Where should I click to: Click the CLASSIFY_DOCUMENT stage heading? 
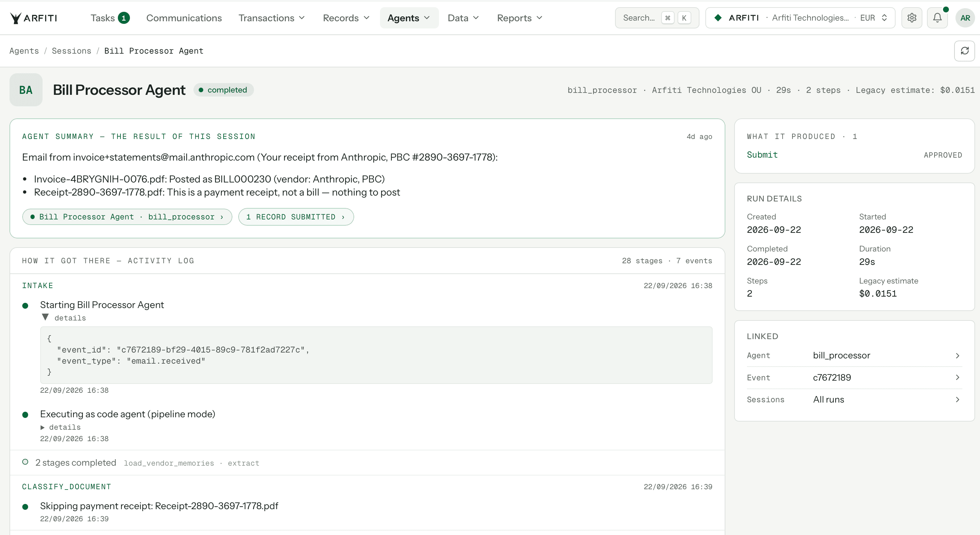66,487
